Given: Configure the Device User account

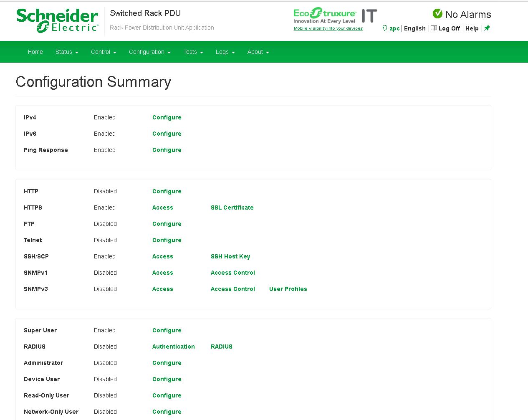Looking at the screenshot, I should coord(167,379).
